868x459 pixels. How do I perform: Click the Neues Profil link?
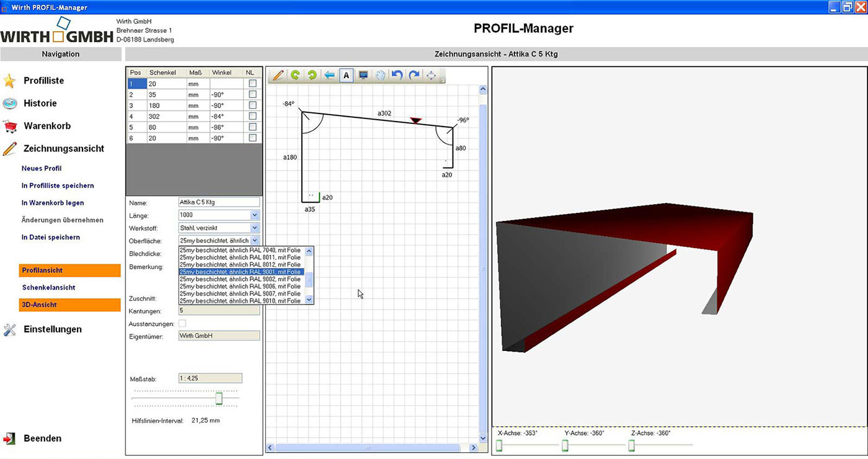coord(42,169)
